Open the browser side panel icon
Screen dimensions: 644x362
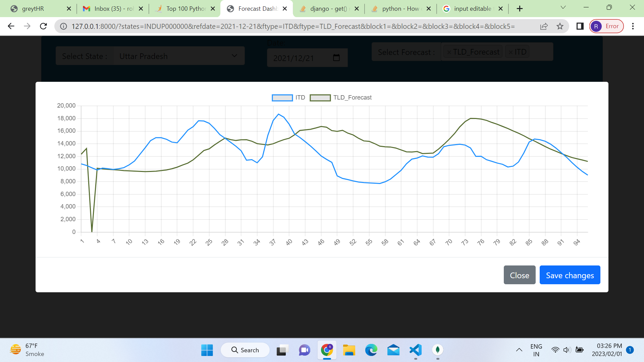(x=580, y=26)
